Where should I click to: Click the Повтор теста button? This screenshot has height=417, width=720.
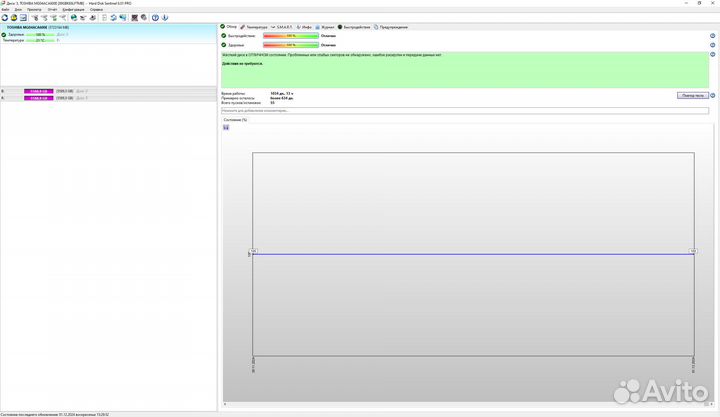692,95
